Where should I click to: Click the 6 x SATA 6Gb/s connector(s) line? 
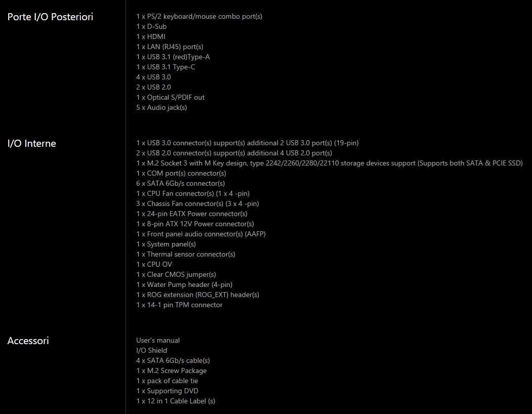click(180, 183)
